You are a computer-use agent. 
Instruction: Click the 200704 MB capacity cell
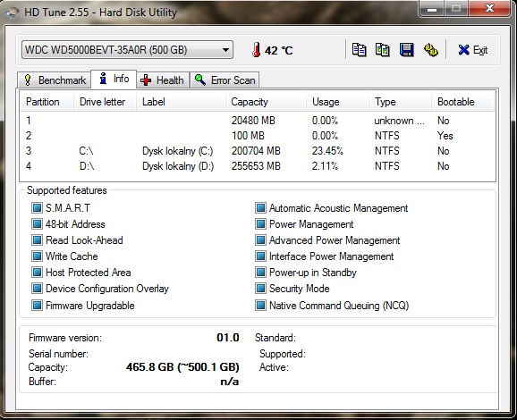pyautogui.click(x=256, y=151)
